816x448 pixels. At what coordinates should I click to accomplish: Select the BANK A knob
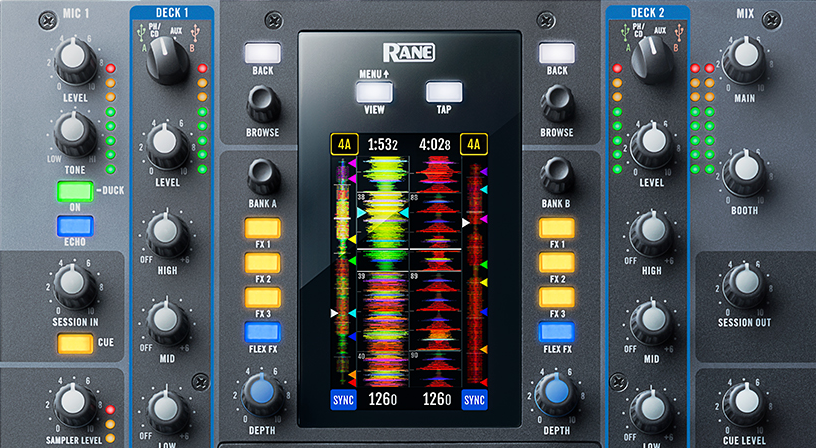pos(263,176)
